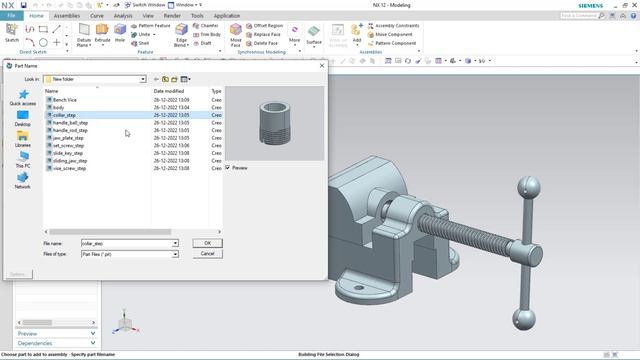Click the Move Component command

(390, 35)
